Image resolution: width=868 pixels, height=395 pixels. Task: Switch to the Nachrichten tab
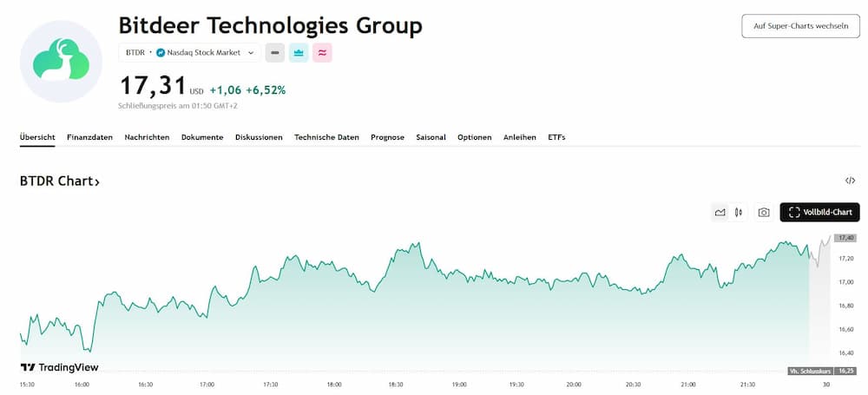click(147, 137)
